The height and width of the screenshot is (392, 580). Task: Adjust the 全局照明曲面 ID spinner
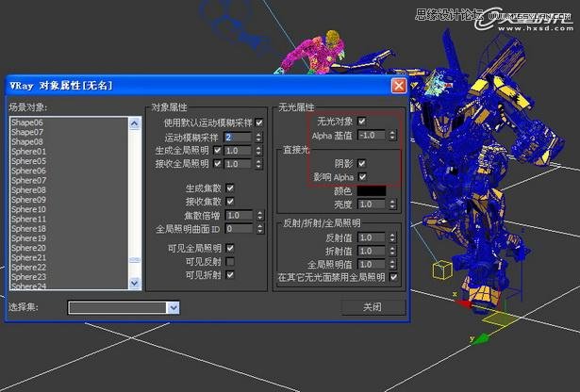(260, 229)
